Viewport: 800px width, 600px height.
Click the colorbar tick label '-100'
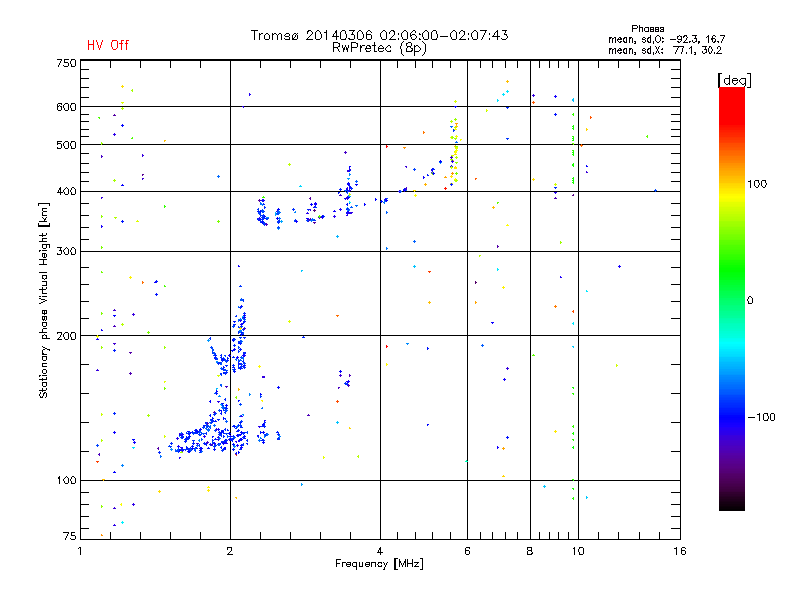(x=761, y=417)
